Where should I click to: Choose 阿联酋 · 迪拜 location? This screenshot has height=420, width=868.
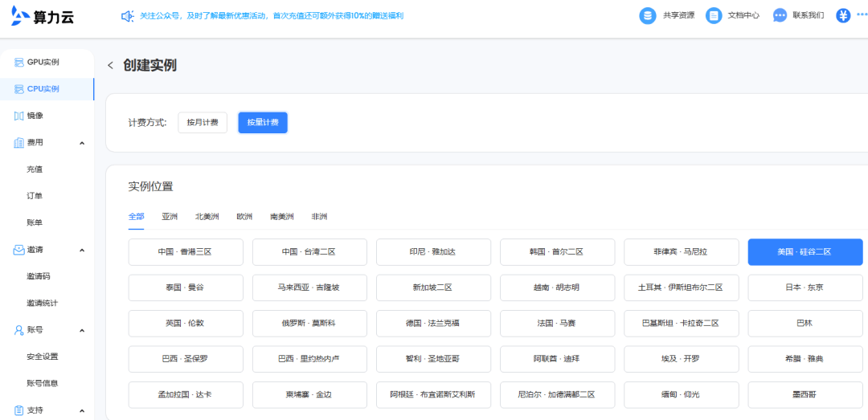pos(558,359)
